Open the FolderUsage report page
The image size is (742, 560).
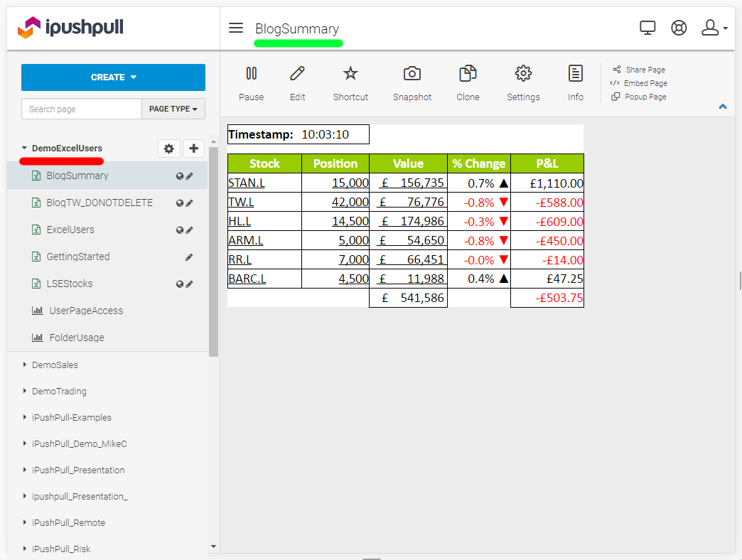(x=76, y=338)
